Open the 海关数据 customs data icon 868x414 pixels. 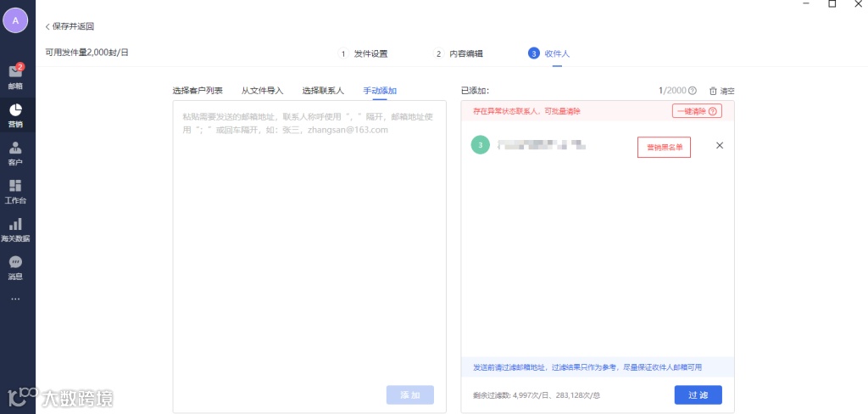(x=15, y=230)
